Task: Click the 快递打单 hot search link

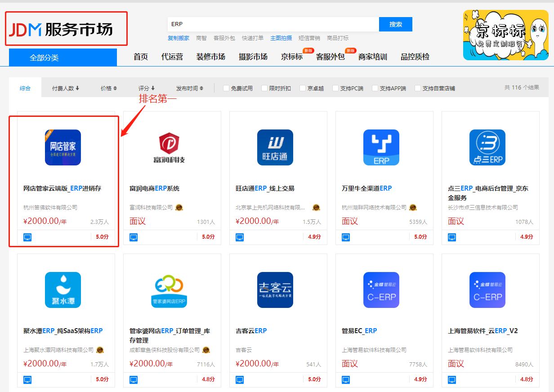Action: point(253,38)
